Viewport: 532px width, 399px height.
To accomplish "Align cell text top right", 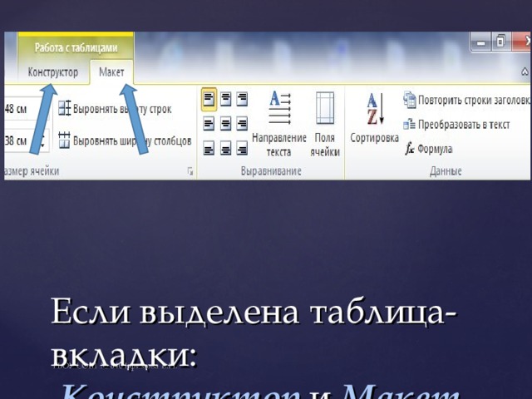I will (x=242, y=99).
